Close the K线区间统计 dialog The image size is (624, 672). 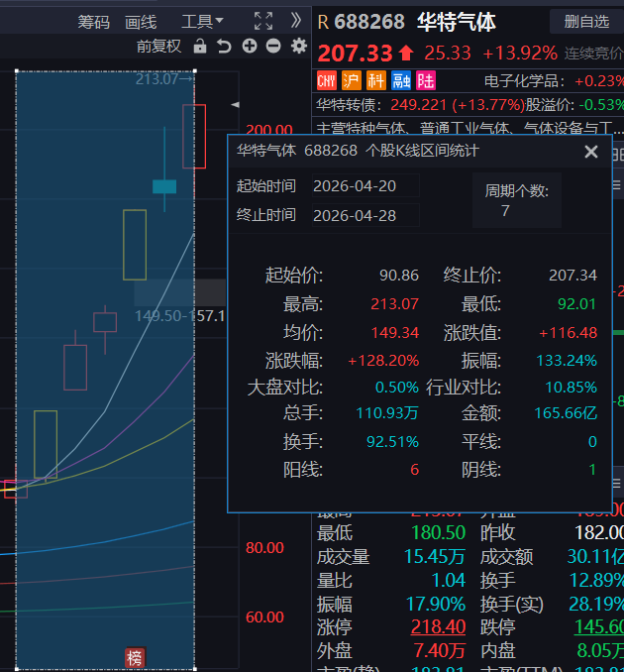591,152
